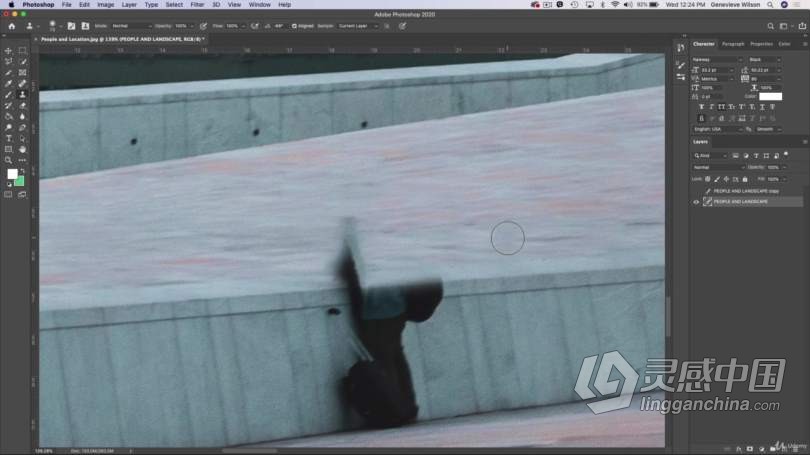
Task: Switch to the Paragraph tab
Action: 733,44
